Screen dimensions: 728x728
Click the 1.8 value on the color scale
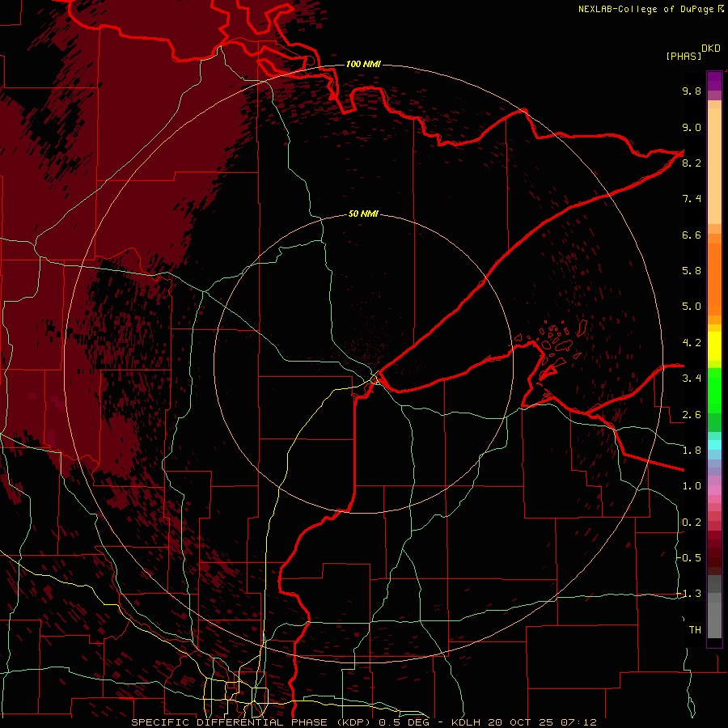(x=692, y=451)
